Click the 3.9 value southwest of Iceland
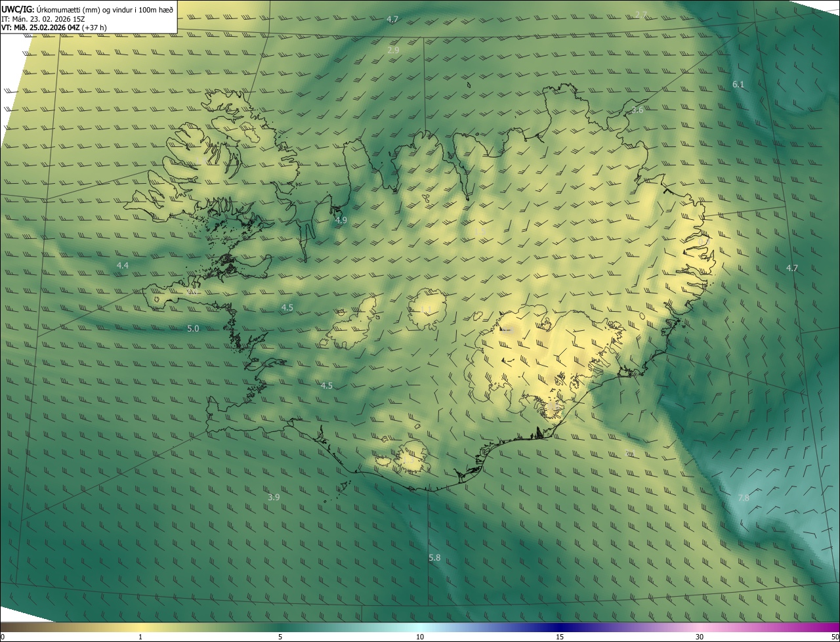The width and height of the screenshot is (840, 642). click(x=274, y=497)
